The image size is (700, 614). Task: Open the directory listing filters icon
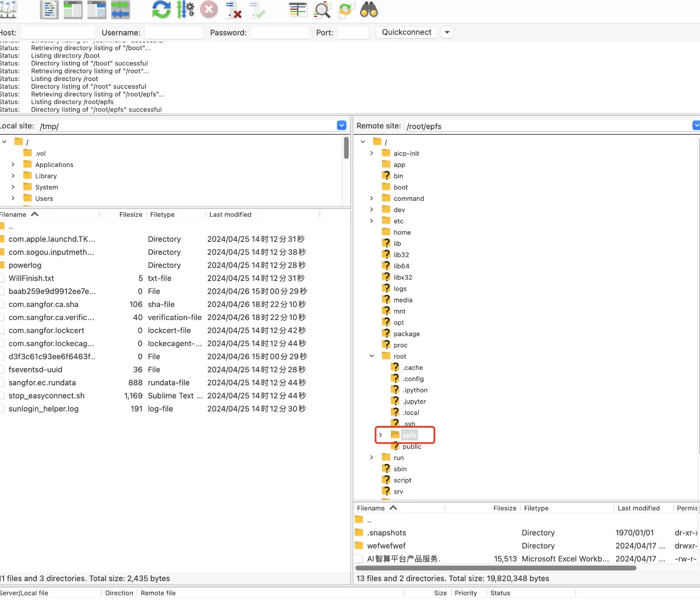coord(297,9)
